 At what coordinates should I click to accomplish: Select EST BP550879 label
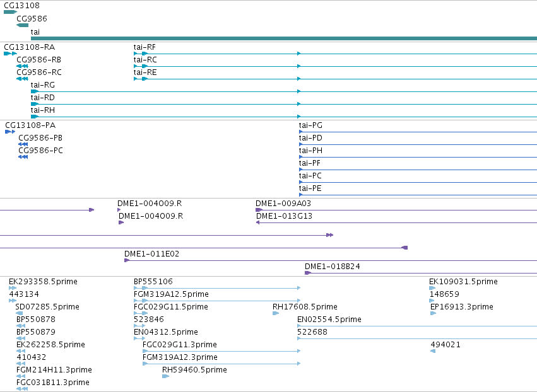tap(36, 332)
